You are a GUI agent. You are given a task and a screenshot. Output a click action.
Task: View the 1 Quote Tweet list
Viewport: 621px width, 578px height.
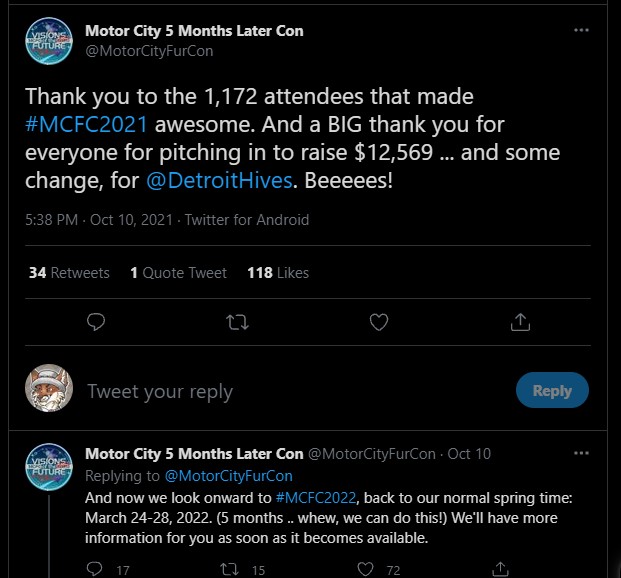click(178, 272)
